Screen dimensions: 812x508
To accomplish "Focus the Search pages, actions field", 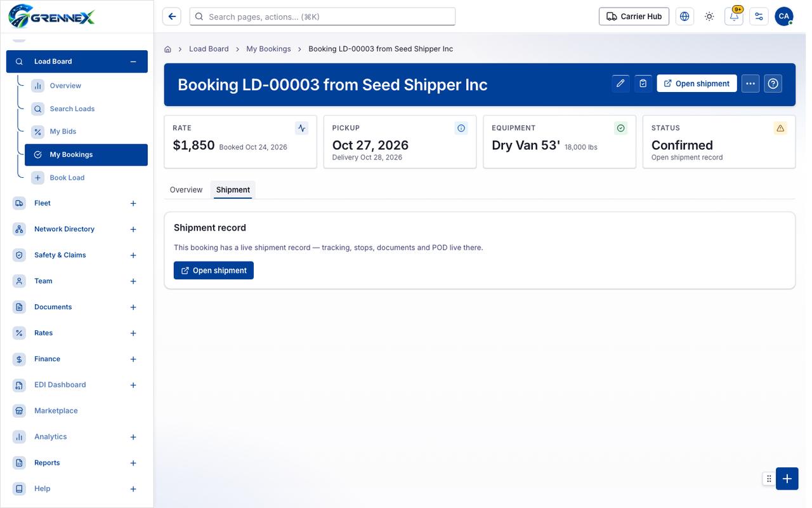I will click(322, 17).
